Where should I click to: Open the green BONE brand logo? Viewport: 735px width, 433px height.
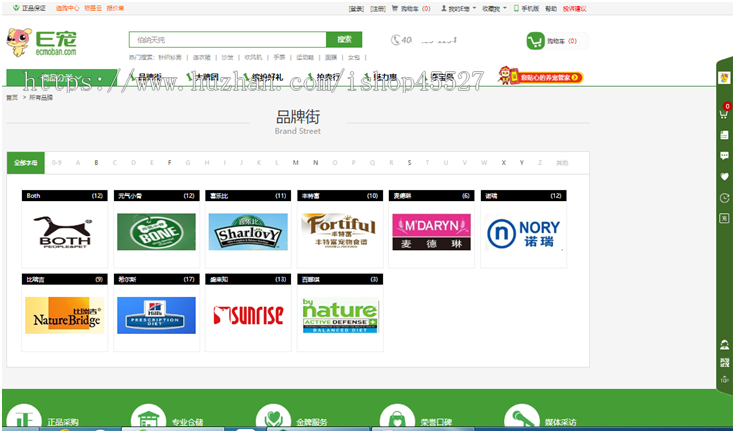[x=156, y=231]
